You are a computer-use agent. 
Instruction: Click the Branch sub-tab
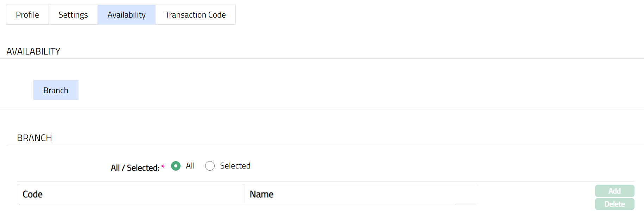(56, 90)
